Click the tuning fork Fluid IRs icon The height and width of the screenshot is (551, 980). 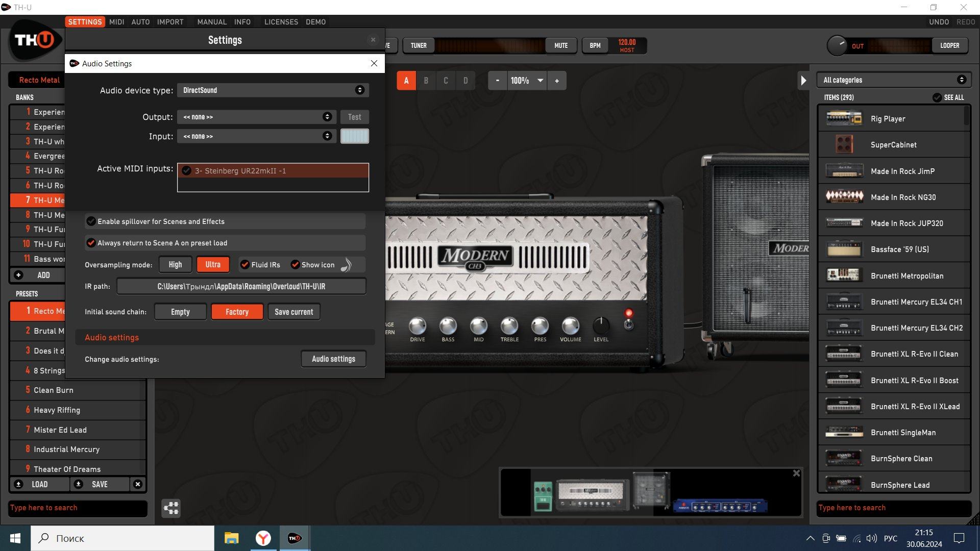[x=346, y=265]
